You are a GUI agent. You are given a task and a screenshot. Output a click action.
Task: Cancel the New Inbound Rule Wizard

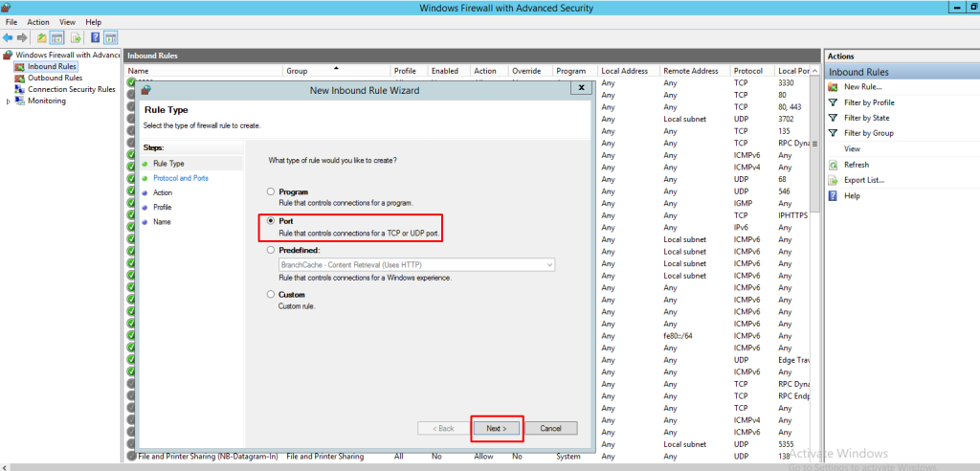551,428
